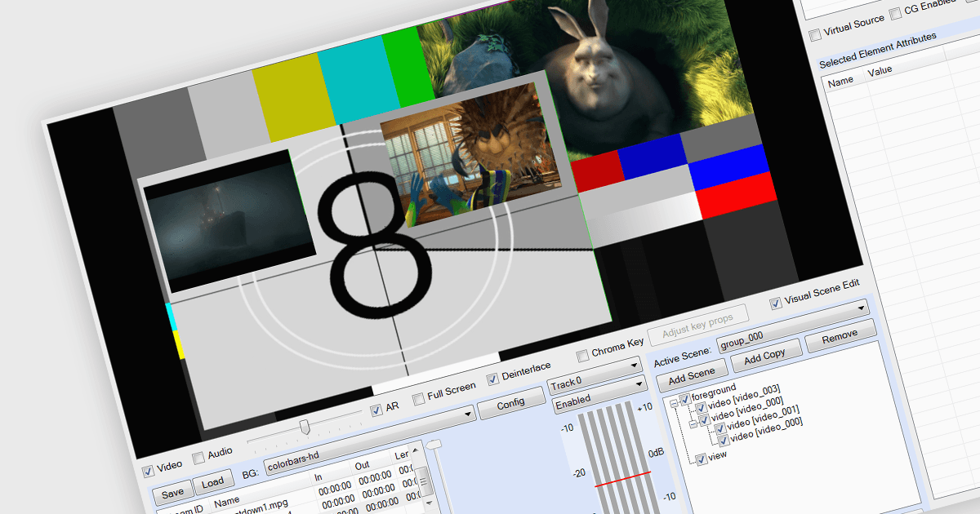Click the In column header in playlist
Viewport: 980px width, 514px height.
pyautogui.click(x=318, y=477)
